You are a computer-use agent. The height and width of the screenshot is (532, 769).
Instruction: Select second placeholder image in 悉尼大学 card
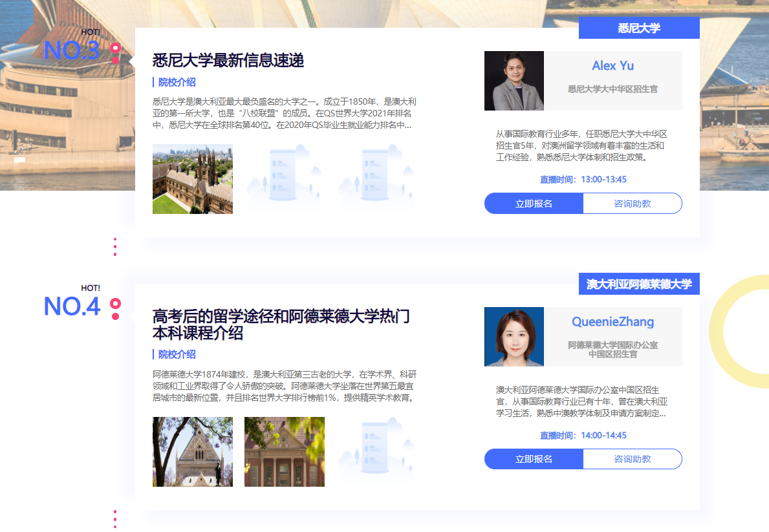pos(285,179)
